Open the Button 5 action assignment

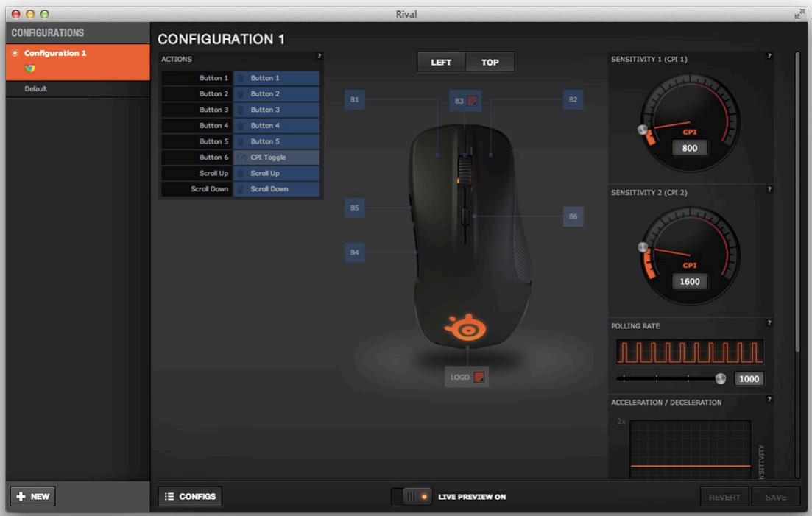point(277,141)
